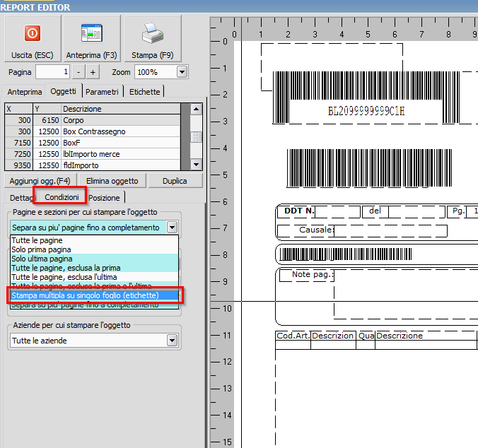Select the small barcode strip object
This screenshot has width=478, height=448.
[x=346, y=254]
